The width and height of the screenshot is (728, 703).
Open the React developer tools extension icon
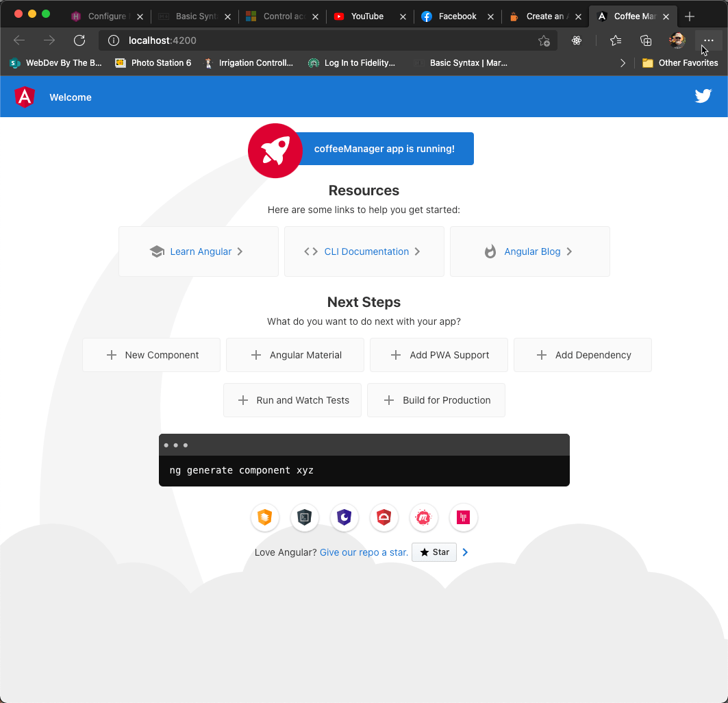coord(577,40)
